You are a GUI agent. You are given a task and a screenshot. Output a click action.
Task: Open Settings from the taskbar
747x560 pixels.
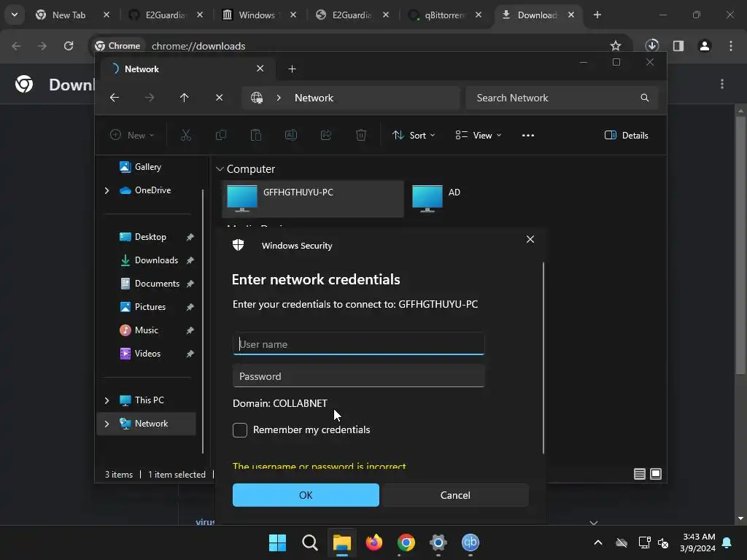click(438, 542)
